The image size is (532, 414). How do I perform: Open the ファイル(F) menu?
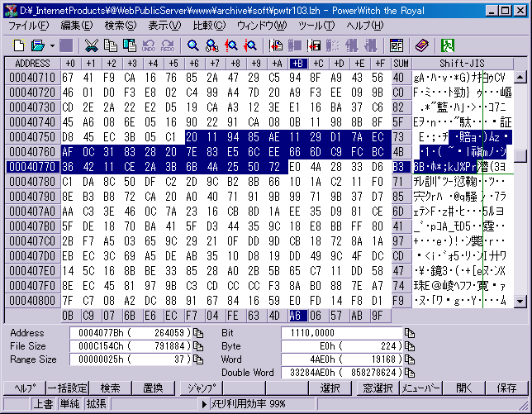point(28,26)
